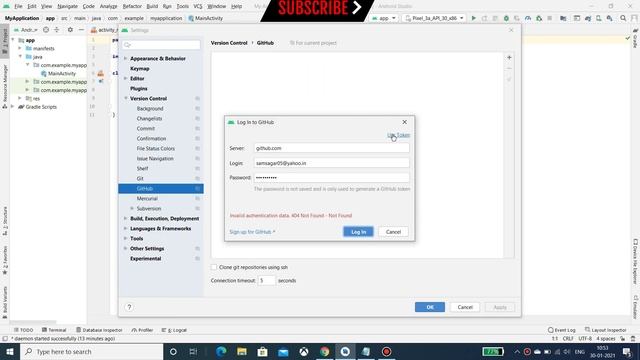The height and width of the screenshot is (360, 640).
Task: Open the Navigate menu
Action: (67, 6)
